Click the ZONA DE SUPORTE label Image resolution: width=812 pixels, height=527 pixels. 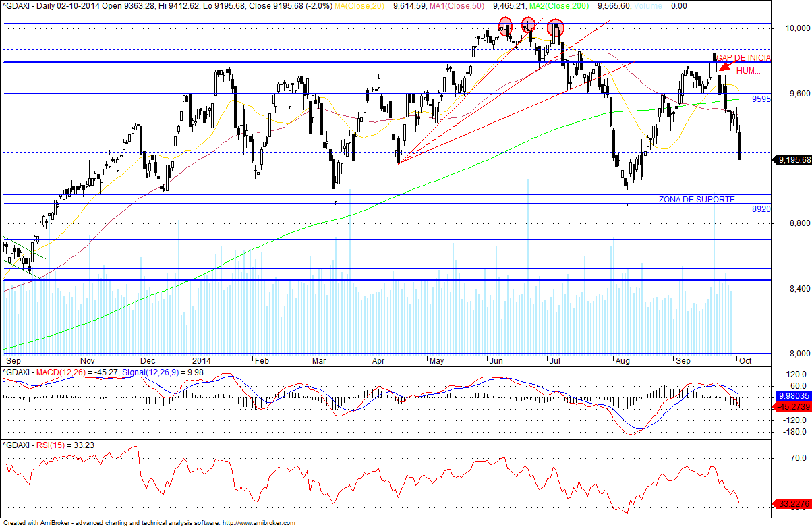click(x=697, y=200)
